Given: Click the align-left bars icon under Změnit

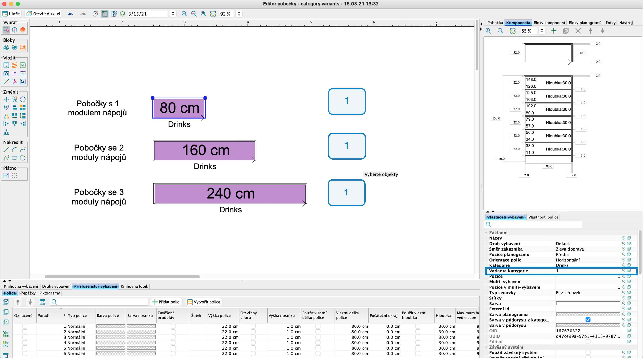Looking at the screenshot, I should (15, 107).
